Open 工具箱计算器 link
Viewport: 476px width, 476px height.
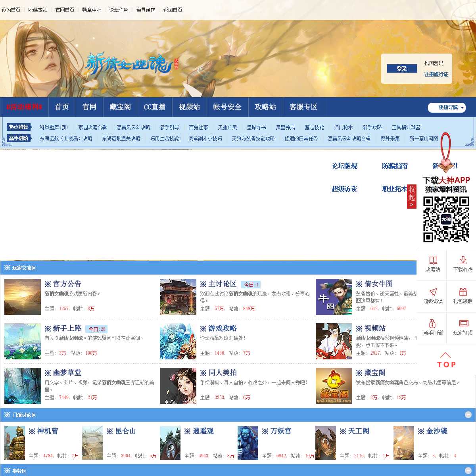click(406, 127)
